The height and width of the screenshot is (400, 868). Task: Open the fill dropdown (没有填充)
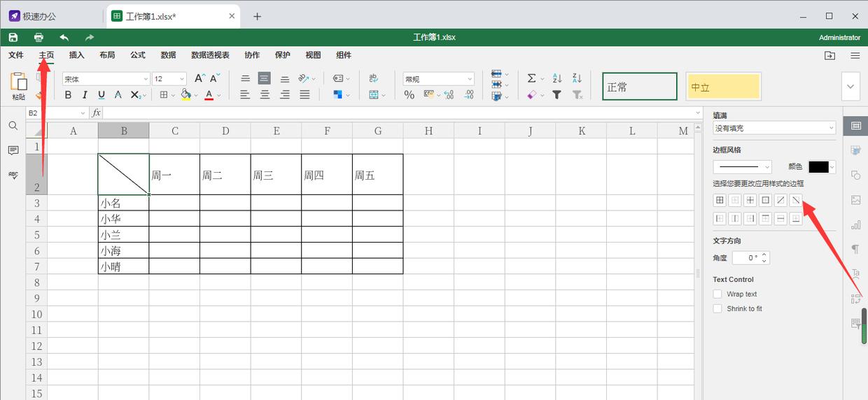coord(774,128)
